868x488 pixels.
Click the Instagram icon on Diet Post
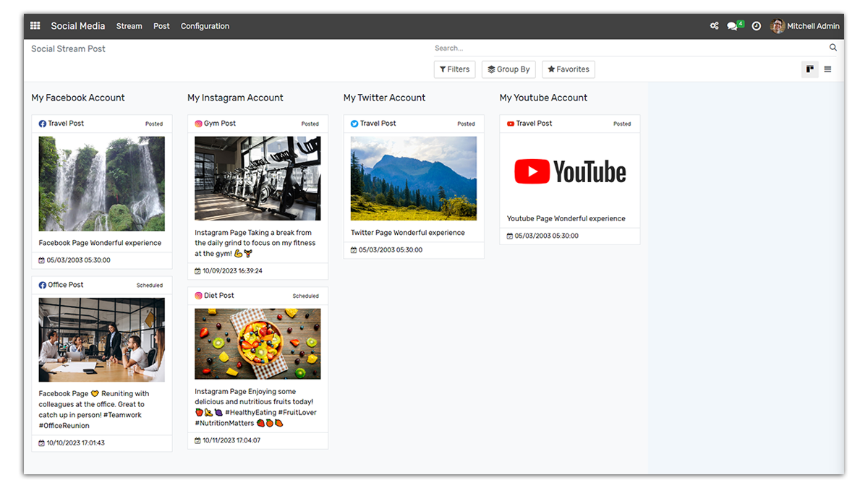197,295
